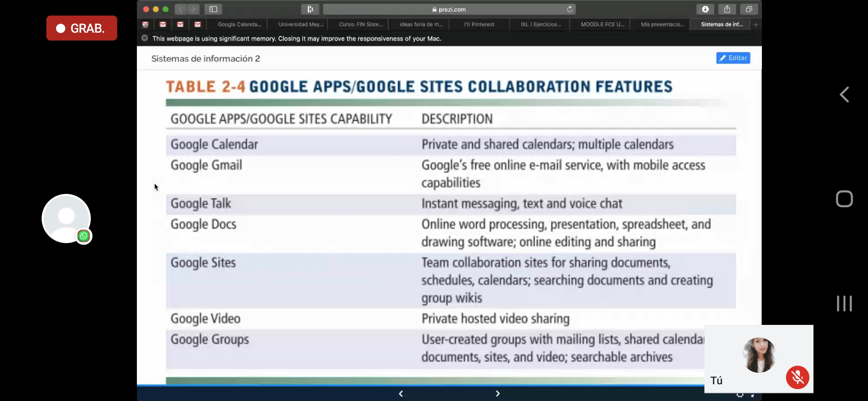
Task: Open Android recent apps bars
Action: [x=844, y=303]
